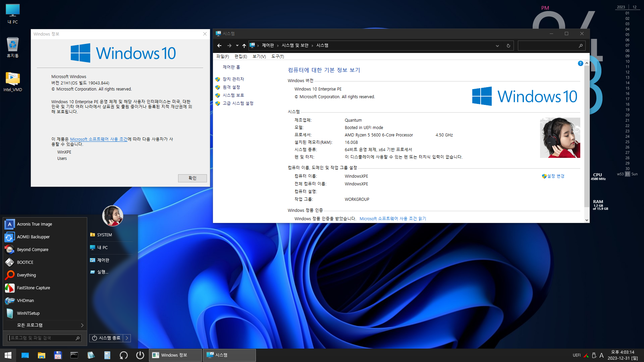Click the USB safely-remove tray icon
This screenshot has width=644, height=362.
coord(594,355)
